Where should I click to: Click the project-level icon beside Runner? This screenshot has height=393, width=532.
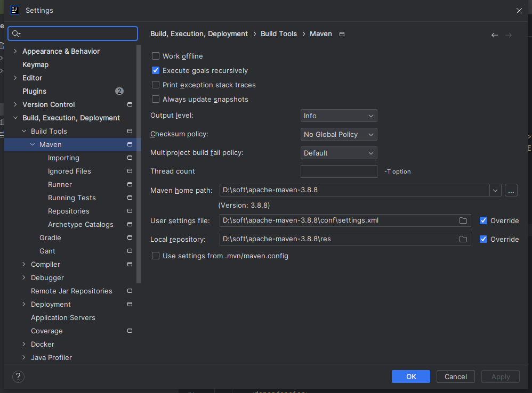coord(130,184)
